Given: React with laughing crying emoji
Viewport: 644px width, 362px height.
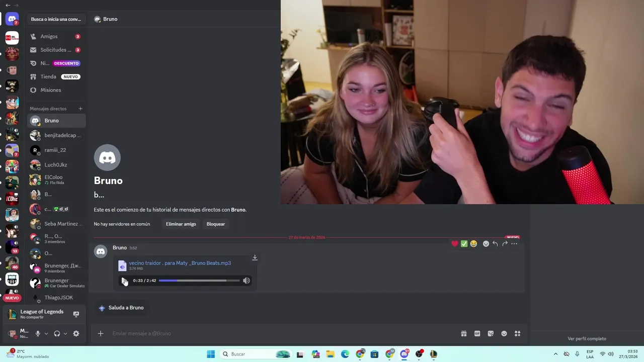Looking at the screenshot, I should coord(473,244).
